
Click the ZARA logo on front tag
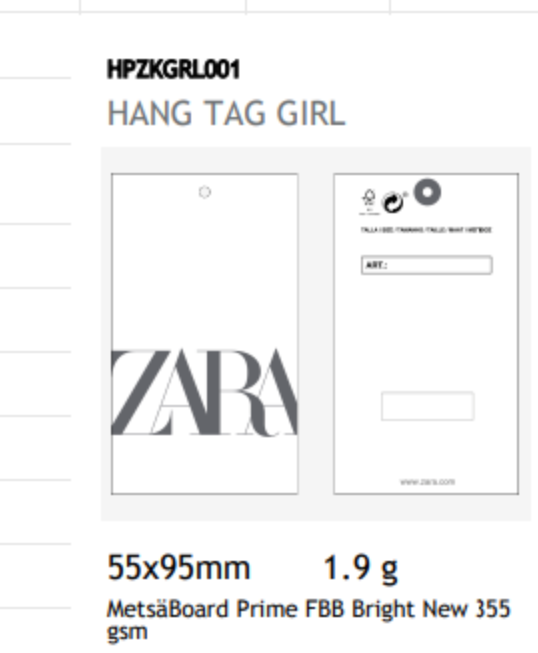point(204,393)
